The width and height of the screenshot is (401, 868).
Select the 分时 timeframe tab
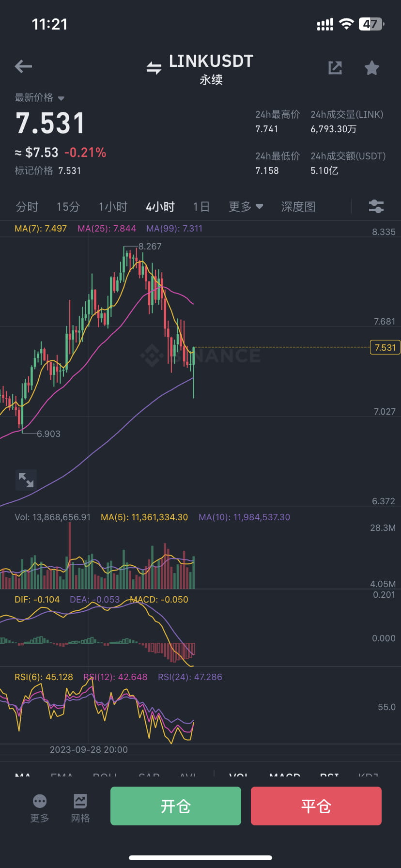(27, 207)
